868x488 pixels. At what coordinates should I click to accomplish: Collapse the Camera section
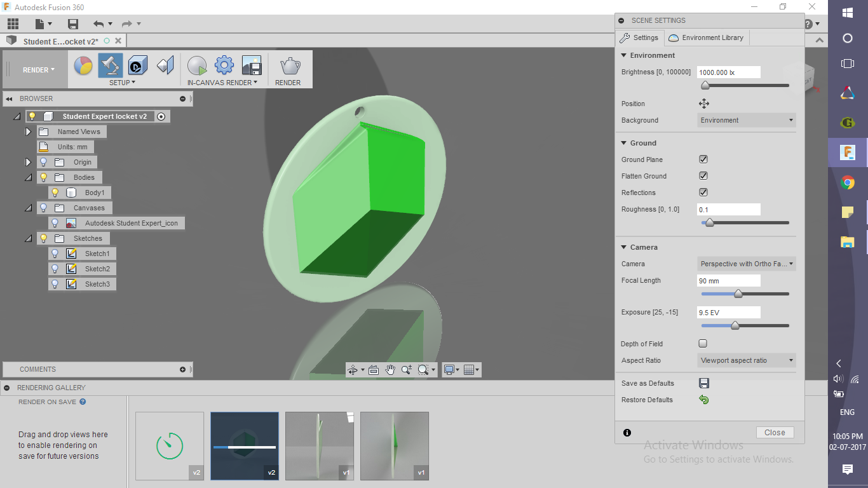pyautogui.click(x=624, y=247)
